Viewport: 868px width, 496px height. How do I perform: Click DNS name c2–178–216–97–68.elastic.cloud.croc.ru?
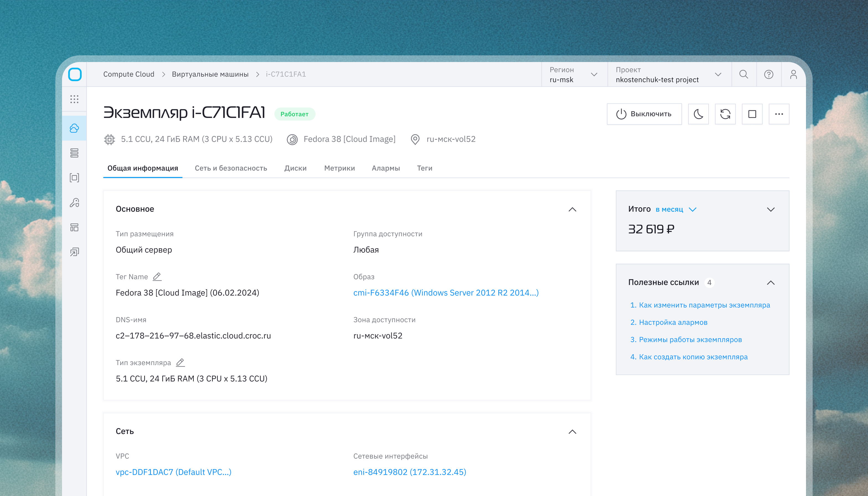click(193, 335)
